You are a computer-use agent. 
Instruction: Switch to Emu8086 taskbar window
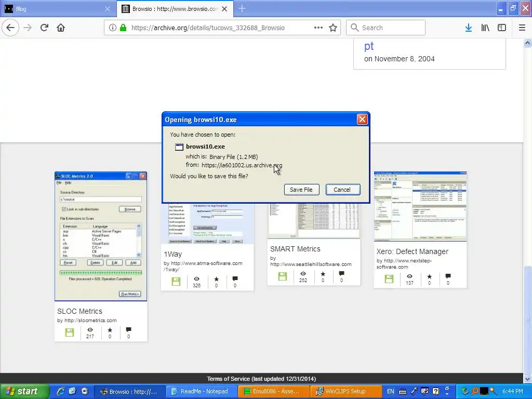click(x=274, y=391)
